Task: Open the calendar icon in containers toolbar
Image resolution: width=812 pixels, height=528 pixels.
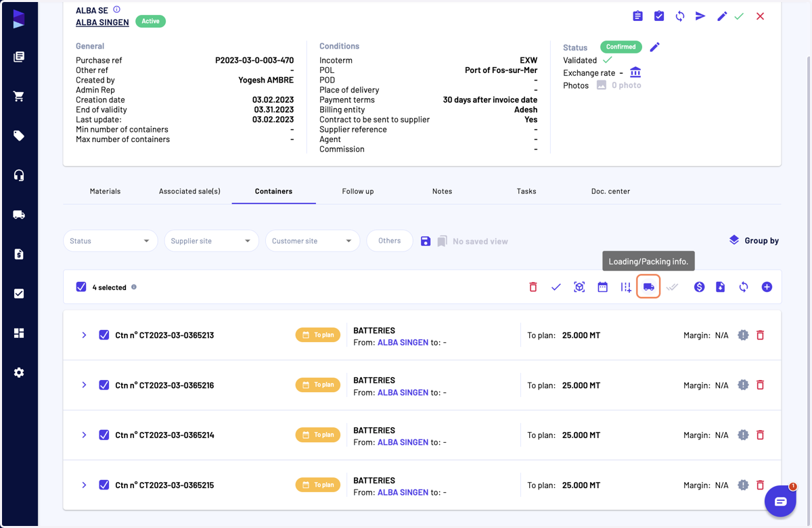Action: pyautogui.click(x=602, y=287)
